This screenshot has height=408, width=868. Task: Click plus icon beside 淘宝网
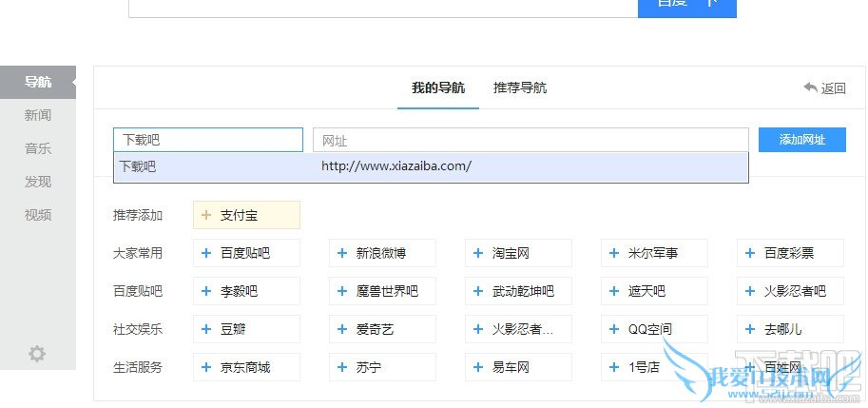click(x=479, y=253)
